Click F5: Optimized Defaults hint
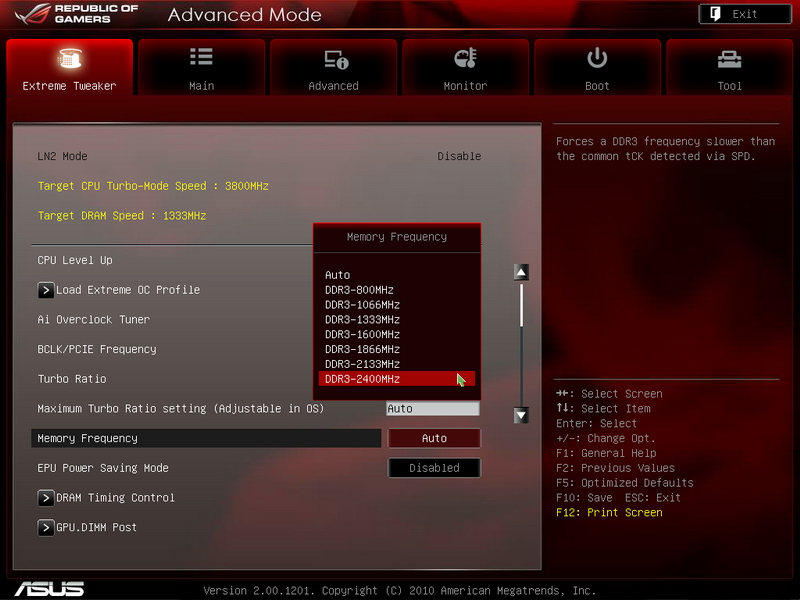The width and height of the screenshot is (800, 600). click(624, 483)
